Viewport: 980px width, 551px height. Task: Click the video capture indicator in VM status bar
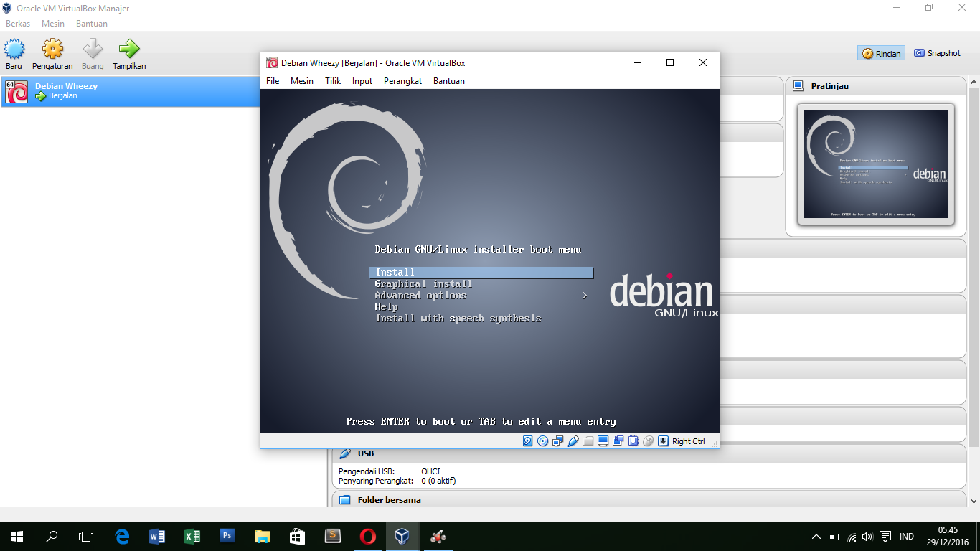point(618,441)
